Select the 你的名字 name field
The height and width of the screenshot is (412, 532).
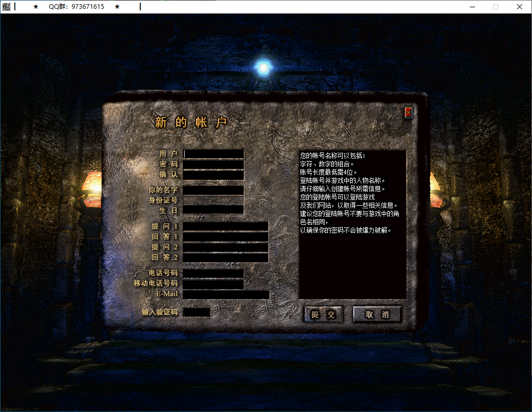[x=214, y=190]
